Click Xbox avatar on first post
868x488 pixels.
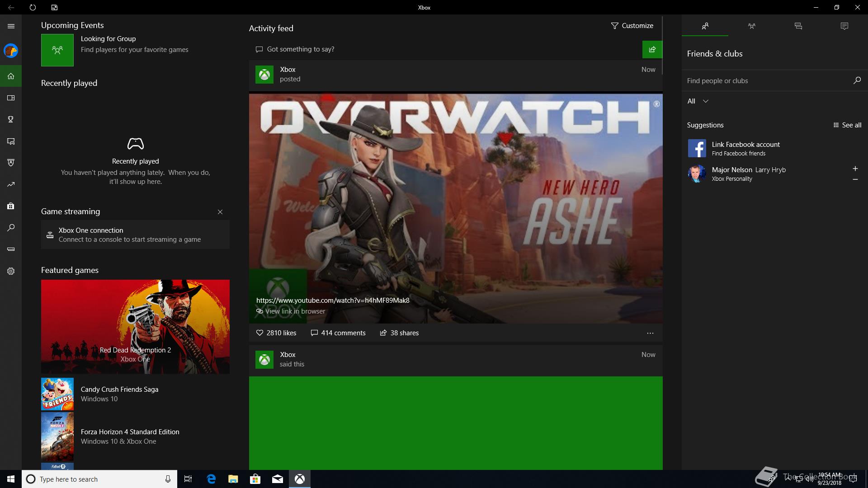pos(264,75)
